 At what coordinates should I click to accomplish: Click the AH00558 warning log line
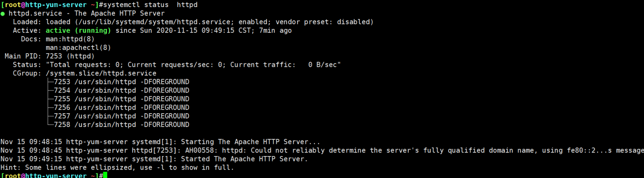(x=322, y=150)
